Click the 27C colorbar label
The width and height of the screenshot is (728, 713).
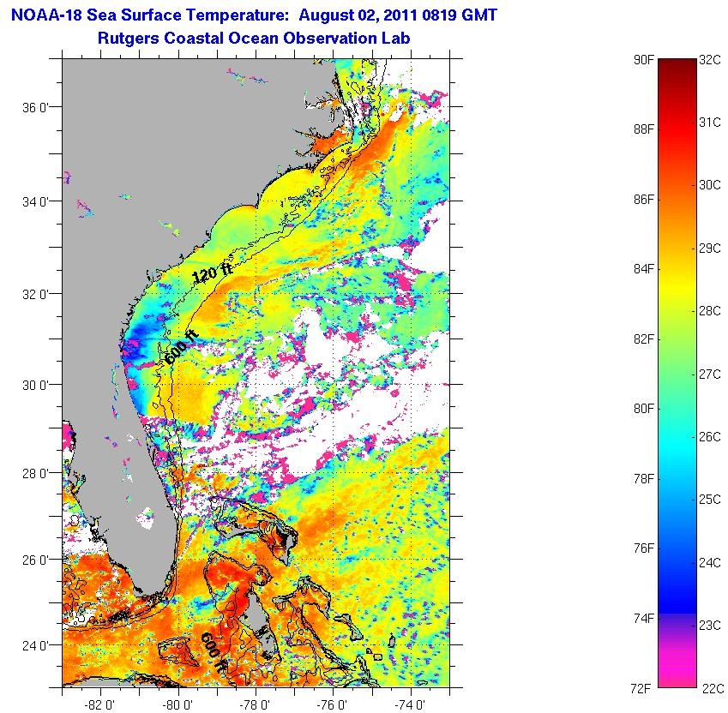pyautogui.click(x=710, y=374)
